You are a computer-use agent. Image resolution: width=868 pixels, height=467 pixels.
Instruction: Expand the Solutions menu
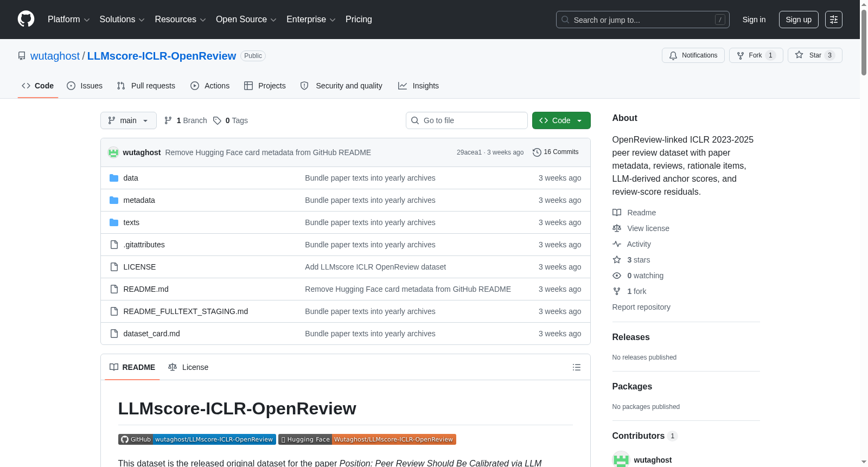click(122, 20)
